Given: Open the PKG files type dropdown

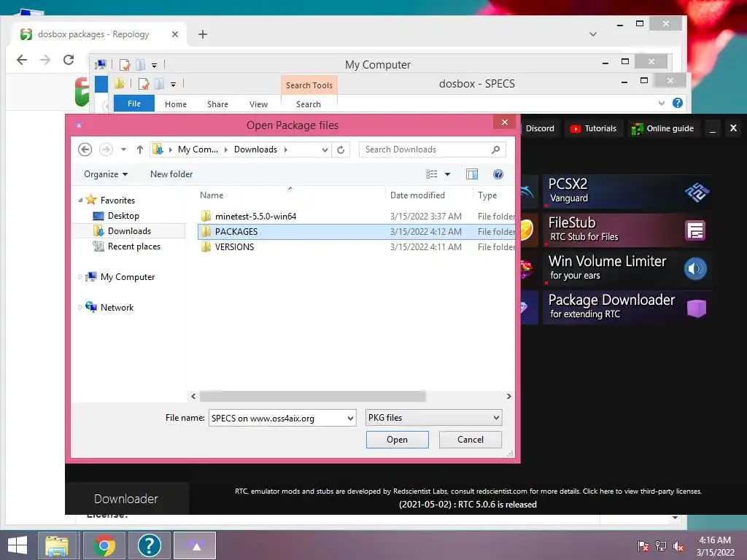Looking at the screenshot, I should [x=496, y=418].
